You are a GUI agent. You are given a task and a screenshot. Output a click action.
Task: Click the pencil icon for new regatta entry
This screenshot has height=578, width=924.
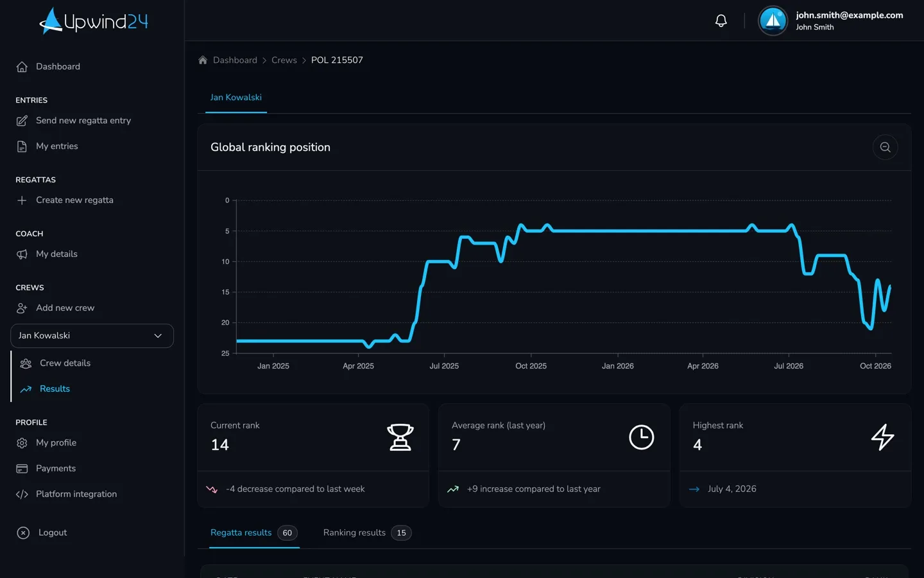click(x=22, y=121)
